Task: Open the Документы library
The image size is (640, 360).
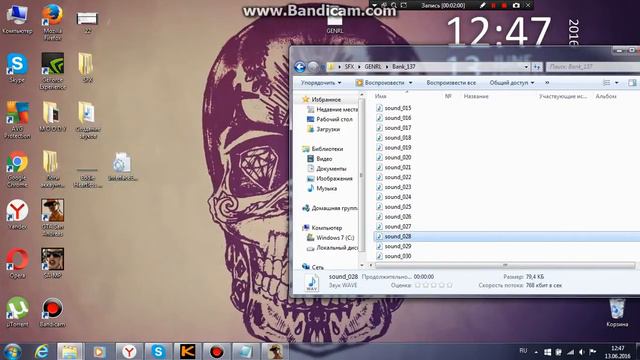Action: tap(327, 169)
